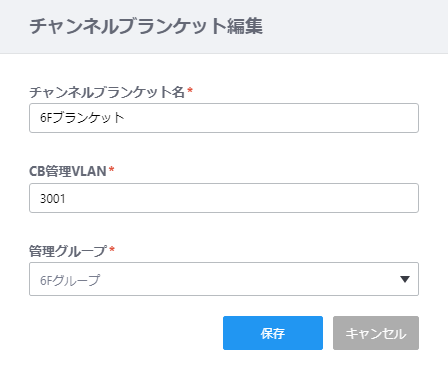This screenshot has height=369, width=448.
Task: Click the 6Fブランケット text in the name field
Action: (82, 118)
